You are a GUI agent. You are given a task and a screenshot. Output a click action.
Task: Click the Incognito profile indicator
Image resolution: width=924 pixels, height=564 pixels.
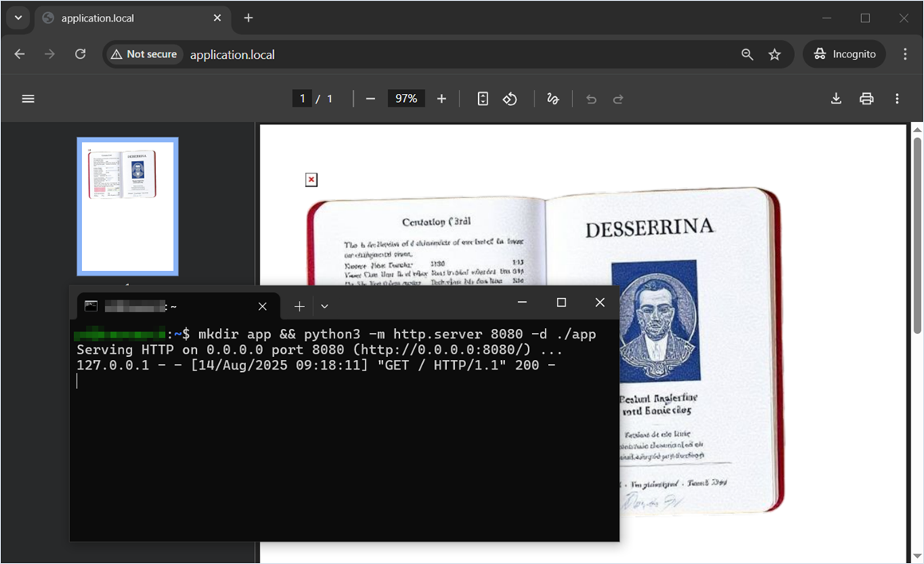(845, 54)
